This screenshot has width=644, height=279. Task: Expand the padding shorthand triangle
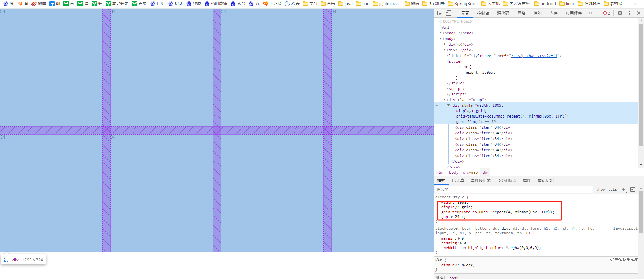pyautogui.click(x=461, y=243)
